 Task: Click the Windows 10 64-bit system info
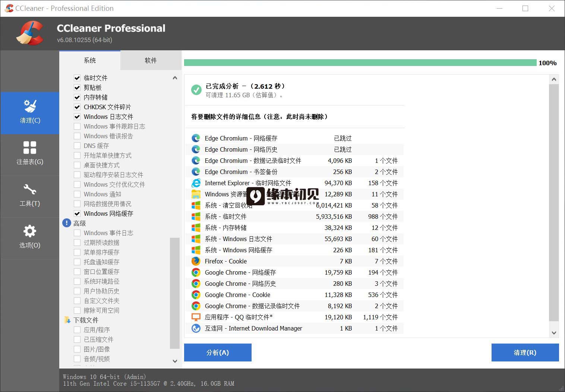104,377
